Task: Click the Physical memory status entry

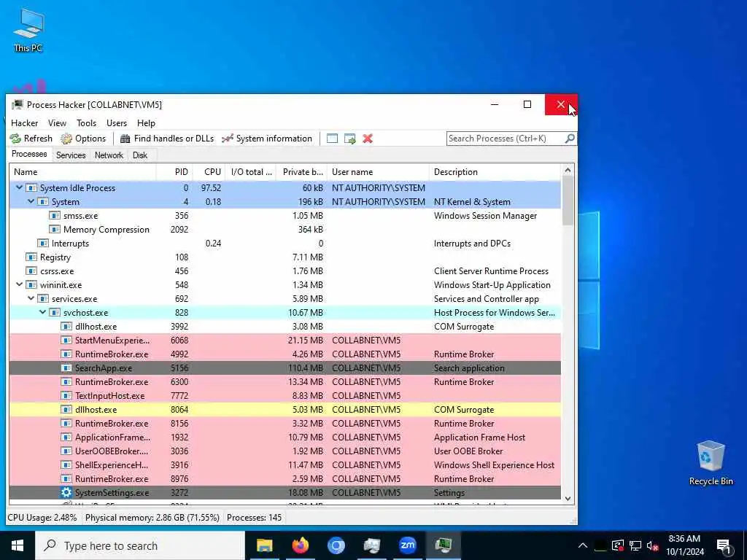Action: [x=152, y=518]
